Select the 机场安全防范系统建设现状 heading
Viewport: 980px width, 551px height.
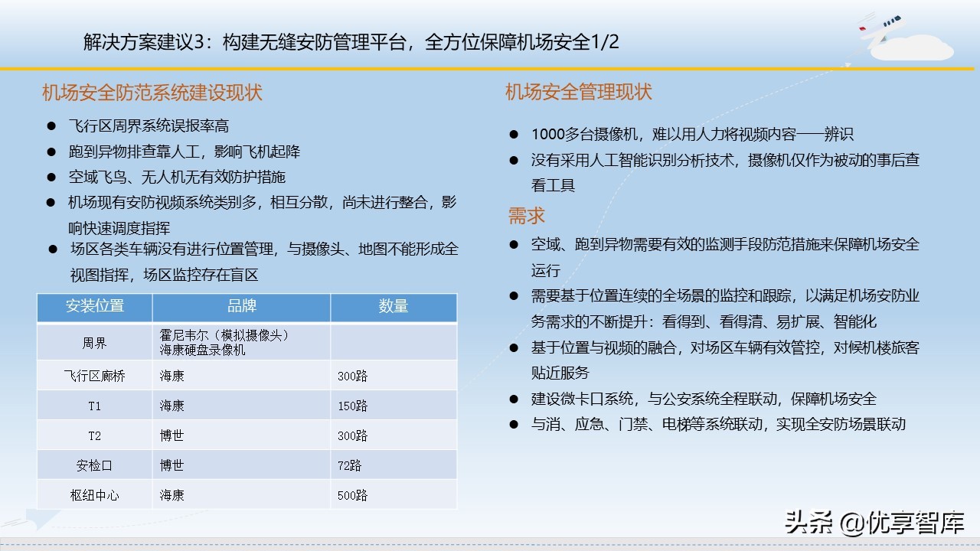[x=152, y=92]
